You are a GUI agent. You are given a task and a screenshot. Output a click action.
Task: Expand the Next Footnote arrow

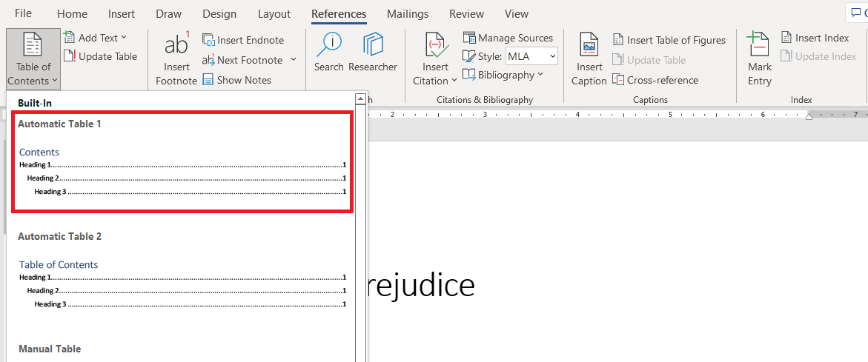(x=294, y=60)
